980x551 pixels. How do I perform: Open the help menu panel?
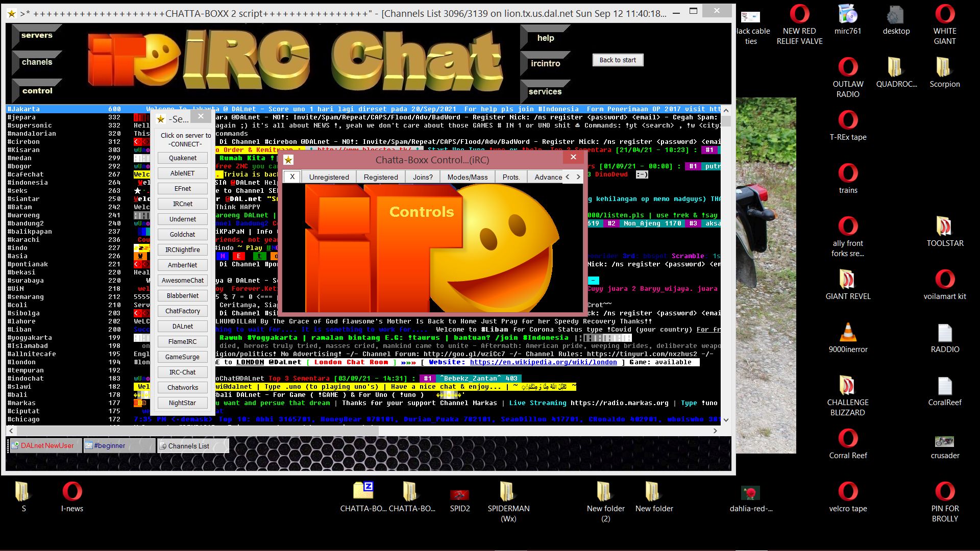pos(545,38)
